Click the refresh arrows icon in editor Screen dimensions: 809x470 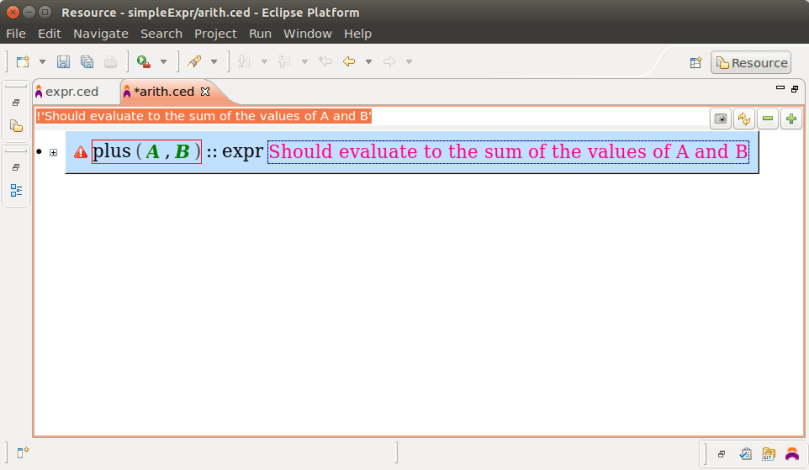[x=744, y=119]
